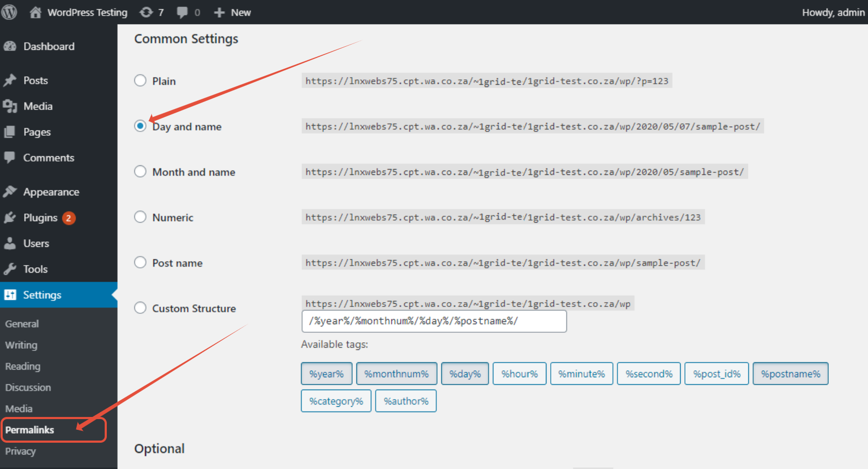This screenshot has width=868, height=469.
Task: Open the Privacy settings submenu item
Action: click(x=20, y=451)
